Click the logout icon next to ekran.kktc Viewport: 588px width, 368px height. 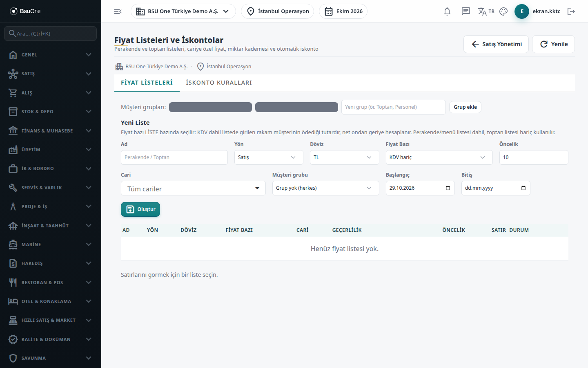[x=571, y=11]
